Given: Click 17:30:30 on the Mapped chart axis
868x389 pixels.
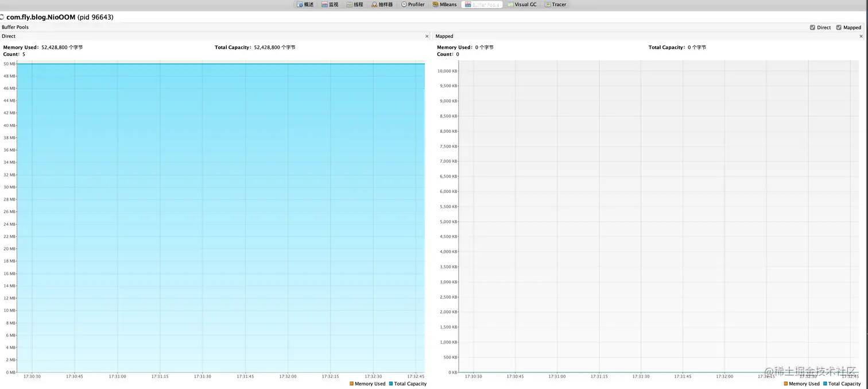Looking at the screenshot, I should pyautogui.click(x=473, y=376).
